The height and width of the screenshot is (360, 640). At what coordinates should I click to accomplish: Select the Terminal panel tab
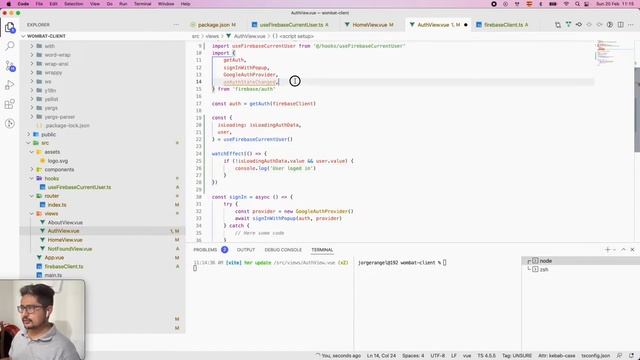pyautogui.click(x=322, y=249)
